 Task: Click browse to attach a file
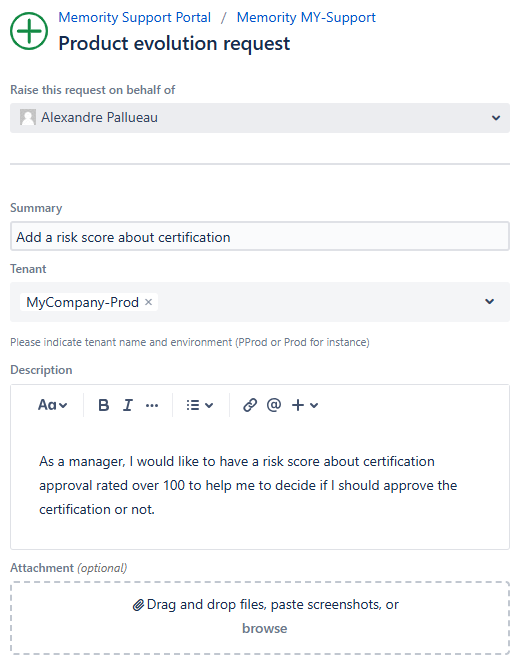[265, 629]
